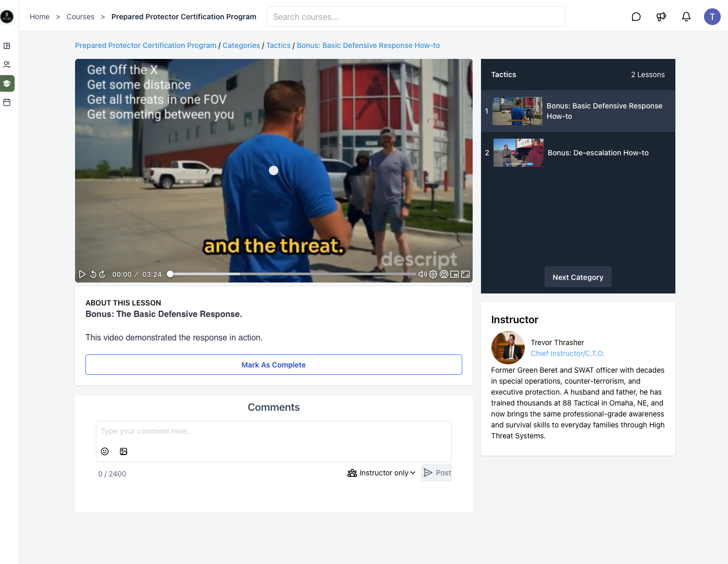This screenshot has width=728, height=564.
Task: Go to the Next Category
Action: coord(578,277)
